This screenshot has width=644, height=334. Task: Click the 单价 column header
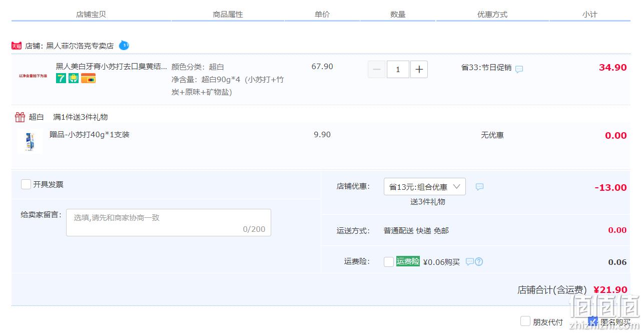pos(322,15)
